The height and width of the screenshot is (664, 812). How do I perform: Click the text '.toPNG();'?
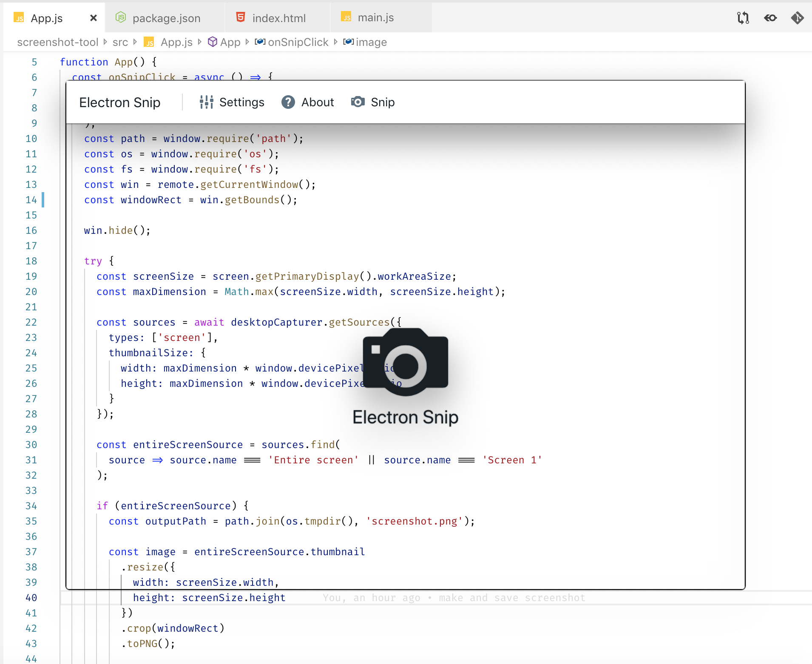(148, 644)
